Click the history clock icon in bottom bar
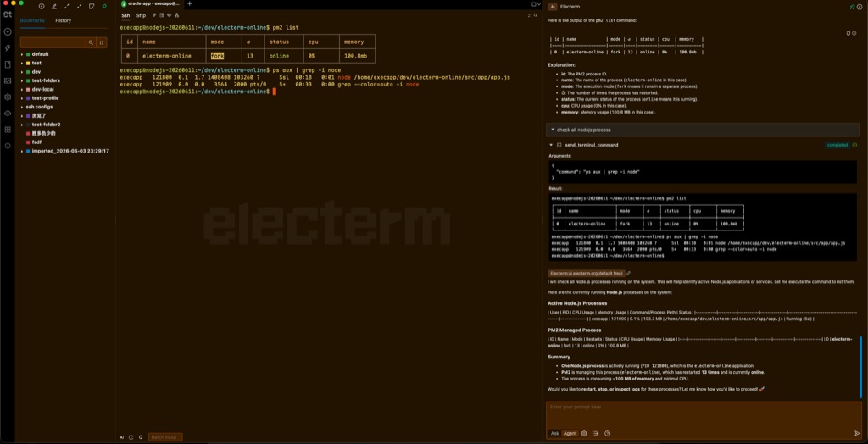868x444 pixels. (x=131, y=437)
